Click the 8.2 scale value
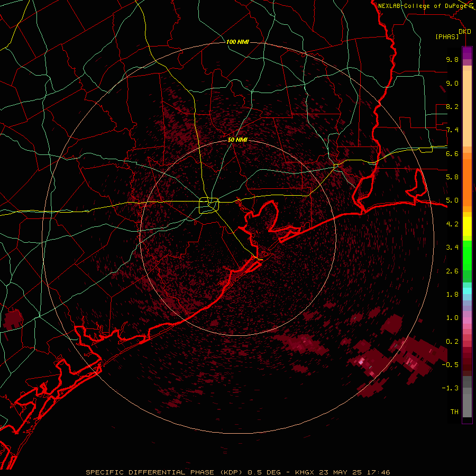This screenshot has width=476, height=476. click(452, 106)
